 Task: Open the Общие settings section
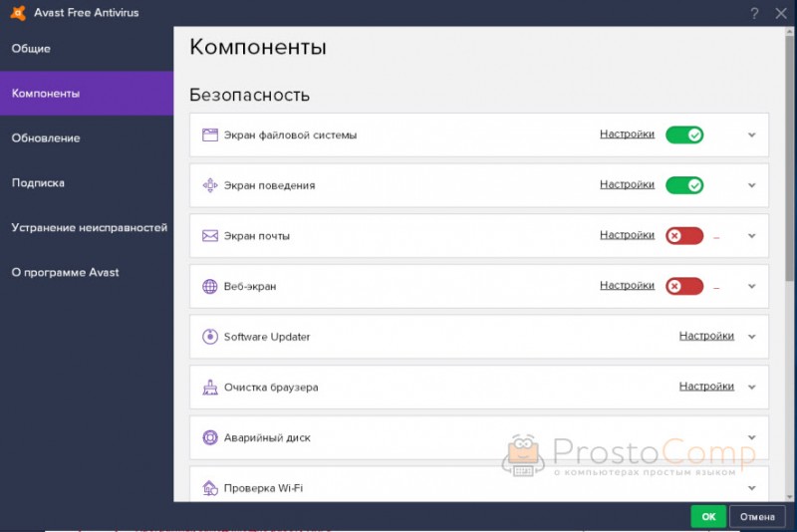pos(87,48)
